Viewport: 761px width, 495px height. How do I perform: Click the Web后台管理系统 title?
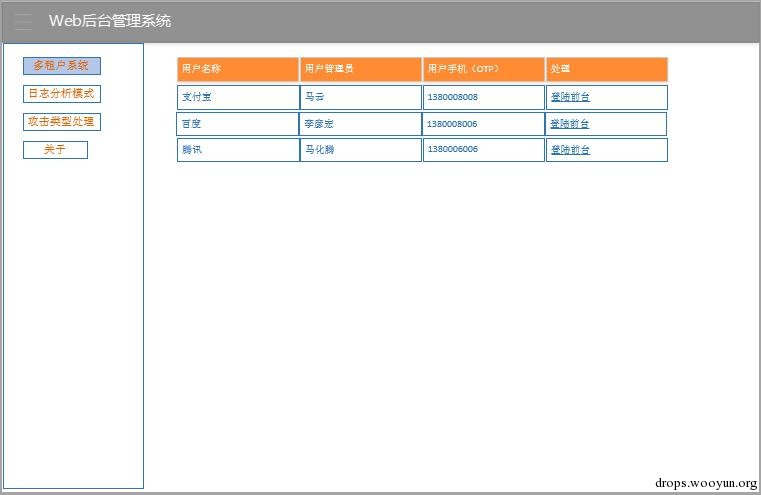110,21
